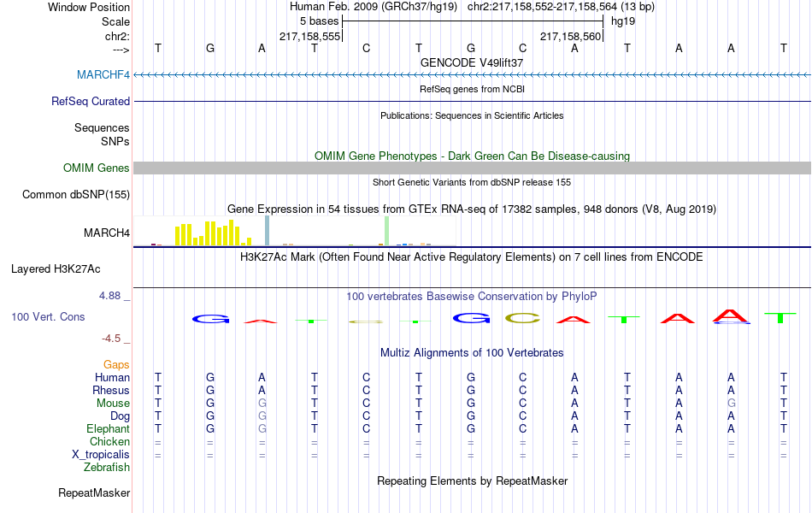812x513 pixels.
Task: Click the 217,158,555 ruler position
Action: point(309,36)
